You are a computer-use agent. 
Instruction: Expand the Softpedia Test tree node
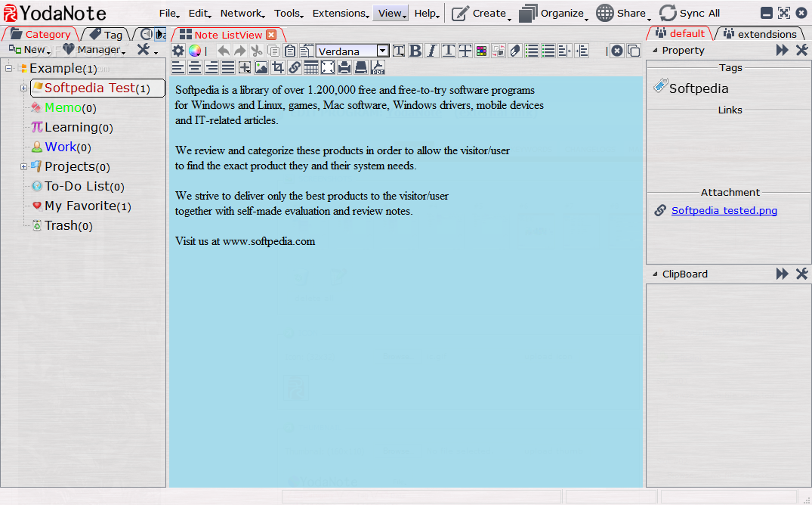coord(24,88)
